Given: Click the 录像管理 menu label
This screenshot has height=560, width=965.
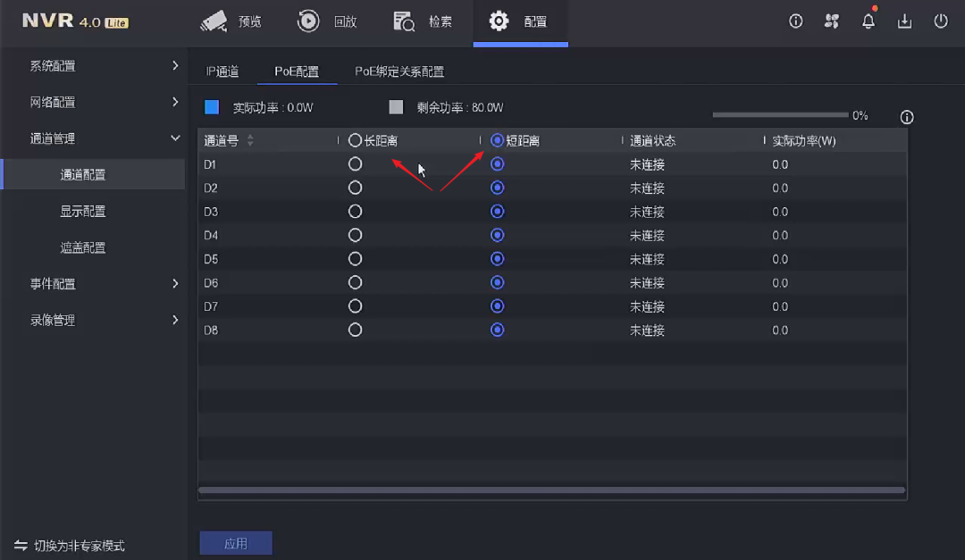Looking at the screenshot, I should point(53,320).
